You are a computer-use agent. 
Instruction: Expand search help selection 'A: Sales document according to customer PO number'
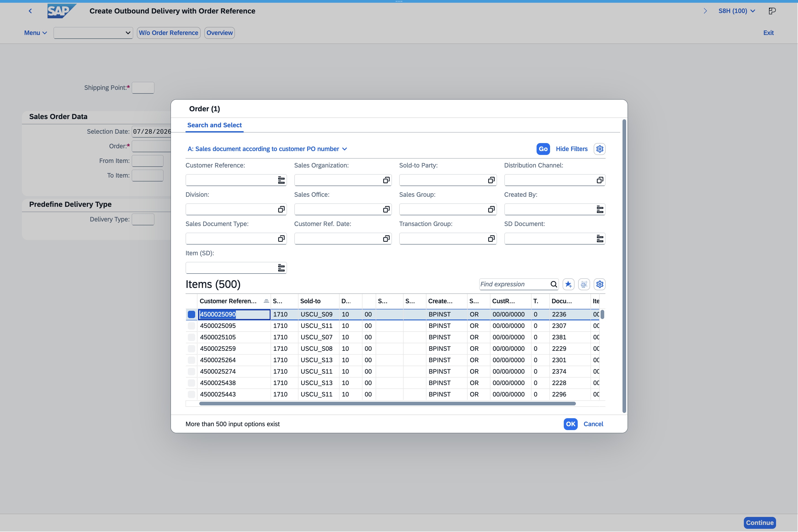coord(267,149)
